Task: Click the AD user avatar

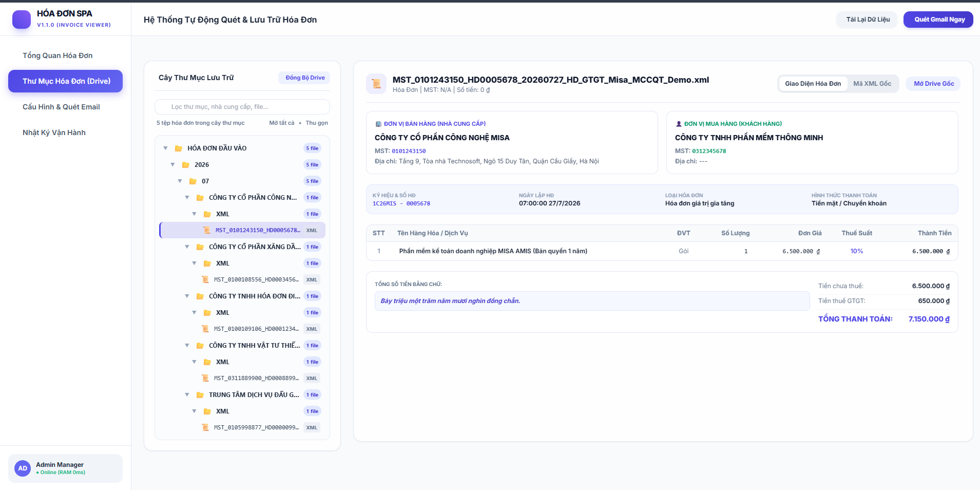Action: click(23, 468)
